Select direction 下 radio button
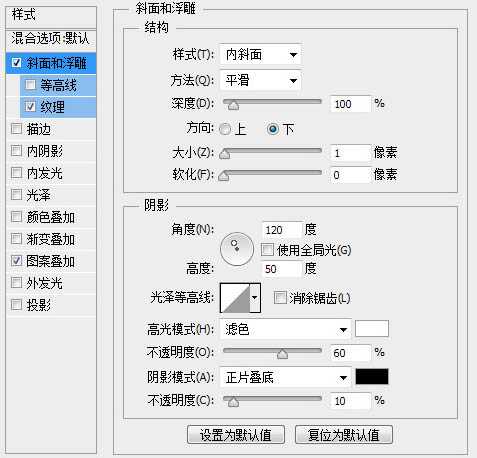Viewport: 477px width, 458px height. (x=273, y=129)
